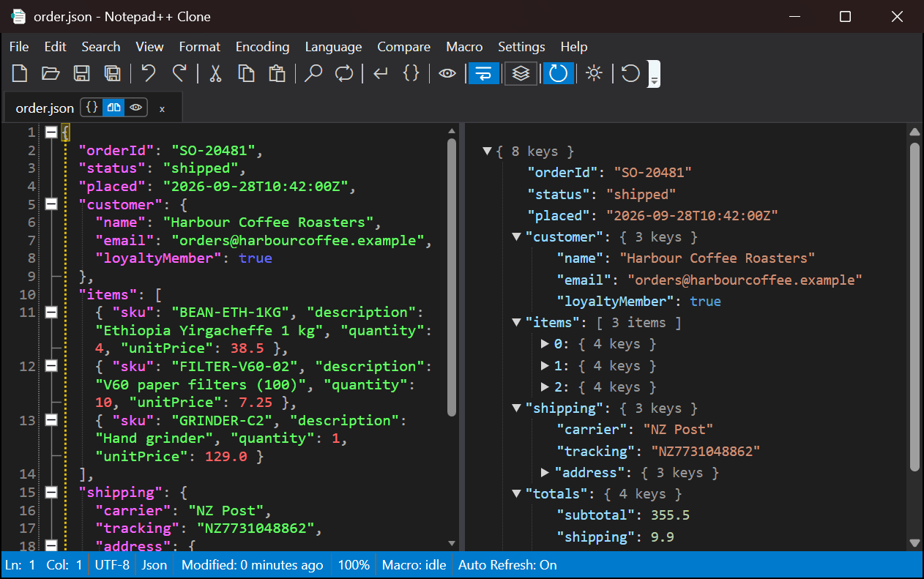Collapse code fold at line 1
The image size is (924, 579).
(51, 132)
